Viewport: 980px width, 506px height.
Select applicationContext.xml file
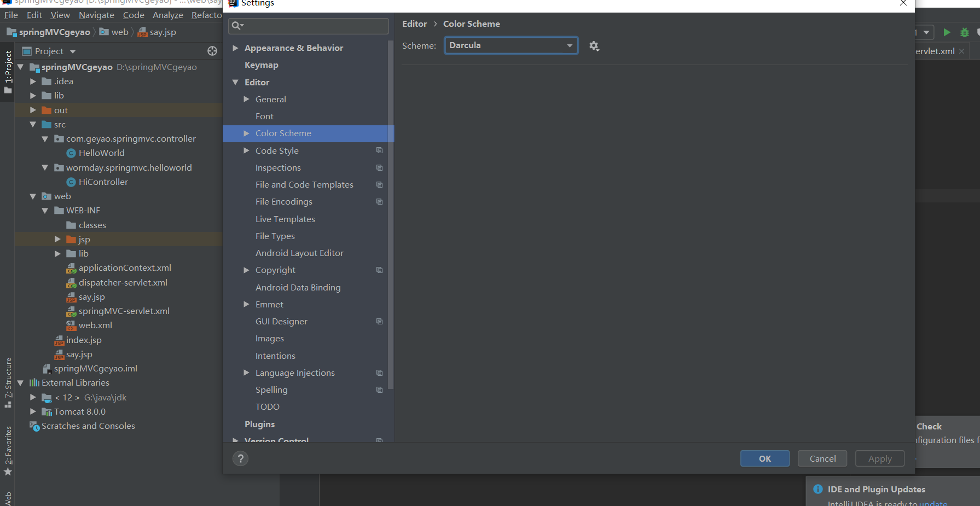125,267
